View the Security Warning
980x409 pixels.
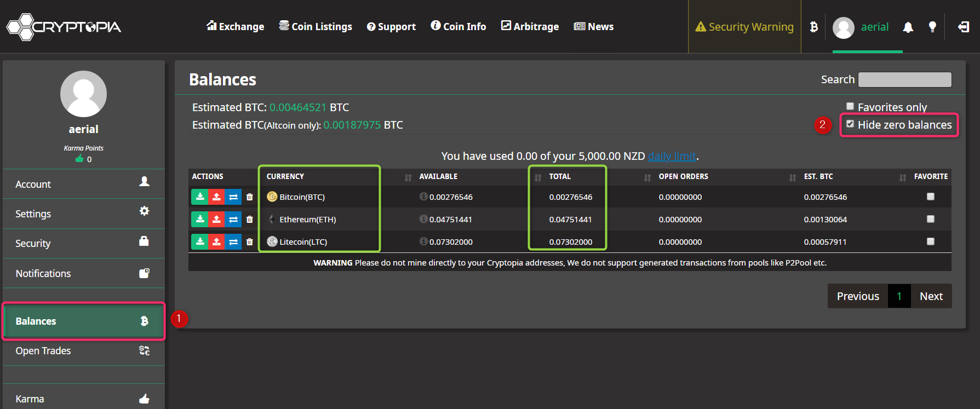744,27
